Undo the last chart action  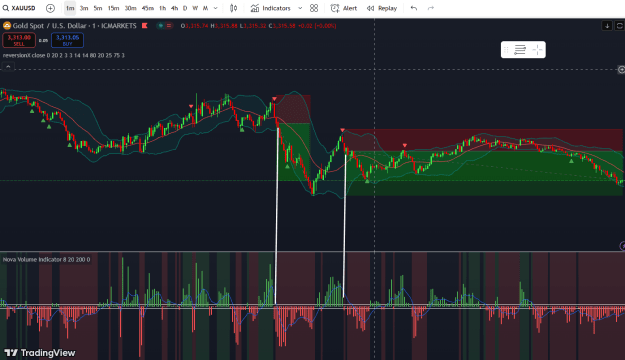[x=414, y=8]
